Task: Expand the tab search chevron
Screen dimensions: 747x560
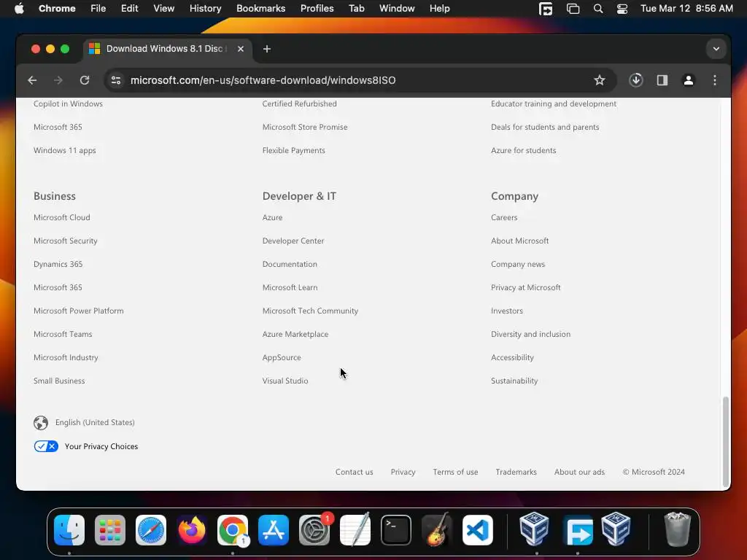Action: [x=716, y=49]
